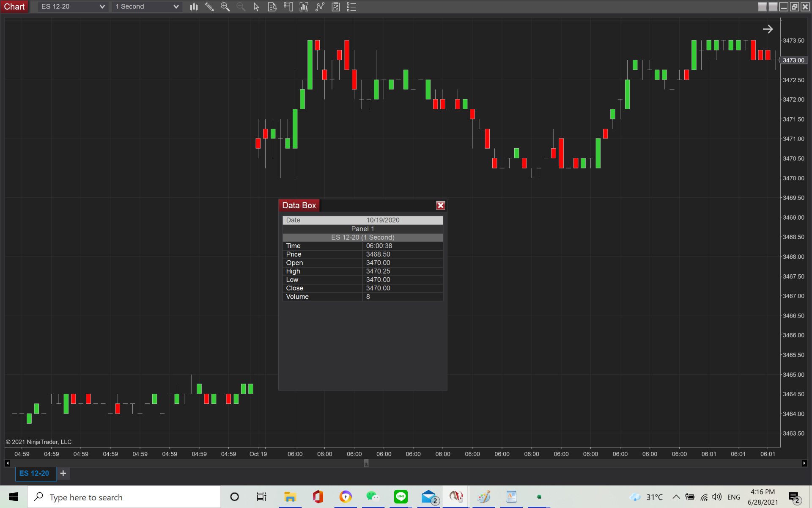812x508 pixels.
Task: Select the drawing tools pencil icon
Action: 209,7
